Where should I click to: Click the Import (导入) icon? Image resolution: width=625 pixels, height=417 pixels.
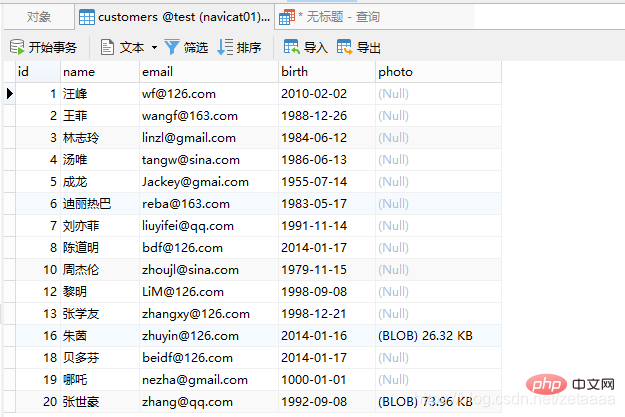pyautogui.click(x=291, y=47)
